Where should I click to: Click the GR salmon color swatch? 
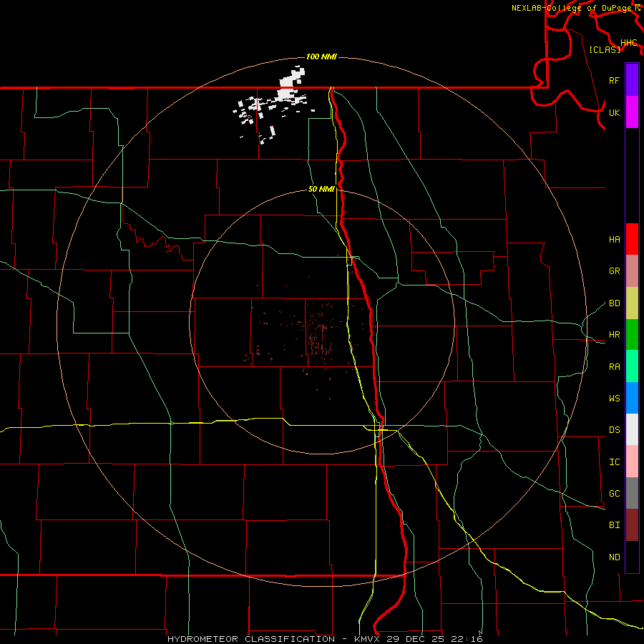coord(632,271)
